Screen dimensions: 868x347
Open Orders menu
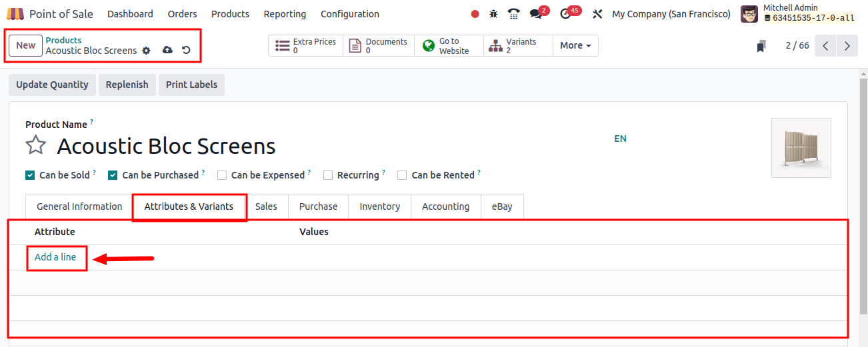pyautogui.click(x=182, y=14)
